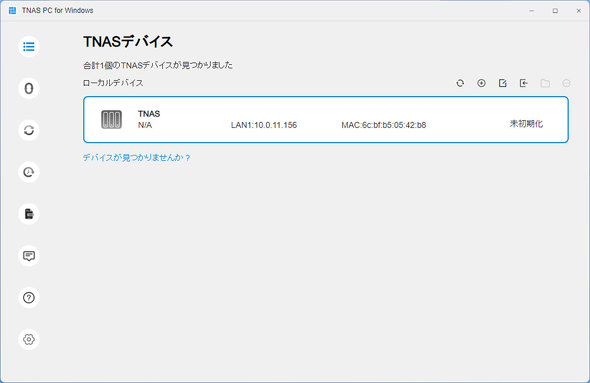The height and width of the screenshot is (383, 590).
Task: Click the MAC:6c:bf:b5:05:42:b8 value
Action: click(x=384, y=125)
